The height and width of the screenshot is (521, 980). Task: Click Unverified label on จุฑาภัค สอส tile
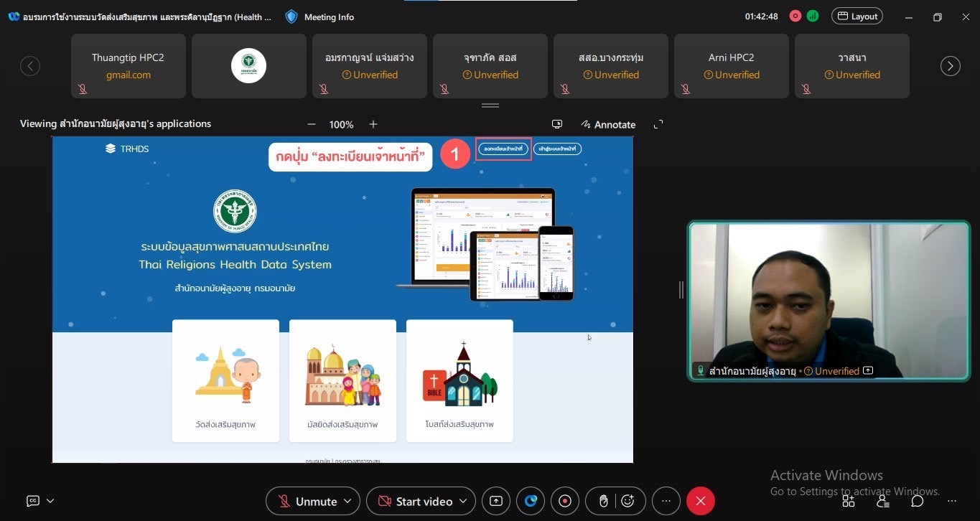tap(490, 75)
